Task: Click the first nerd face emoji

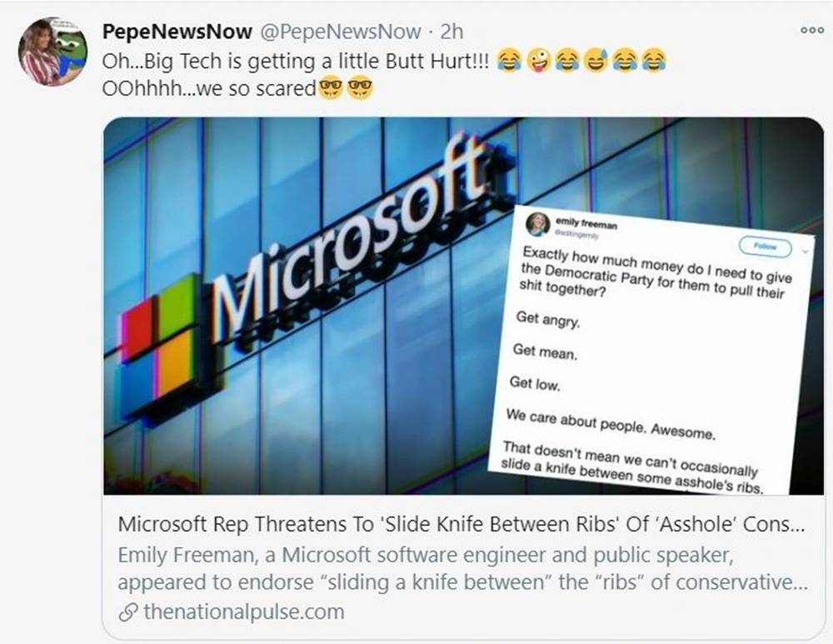Action: [x=331, y=87]
